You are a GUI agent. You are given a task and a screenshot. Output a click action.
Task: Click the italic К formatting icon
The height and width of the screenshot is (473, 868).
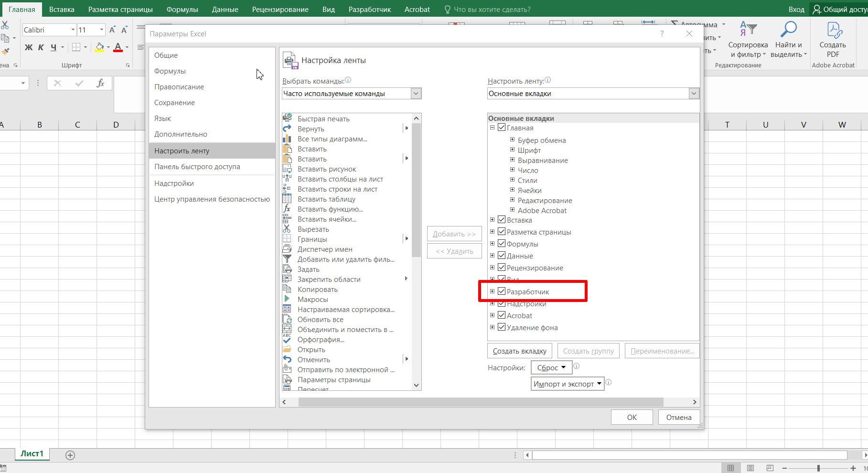(x=41, y=47)
